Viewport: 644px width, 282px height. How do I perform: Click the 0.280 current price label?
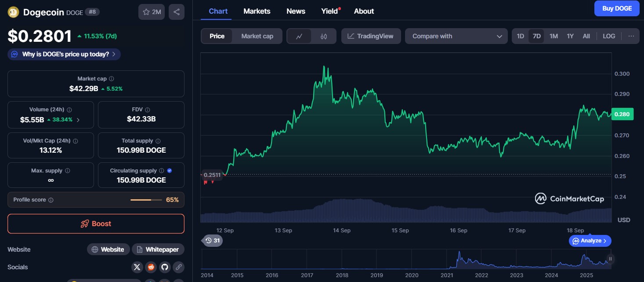coord(622,114)
